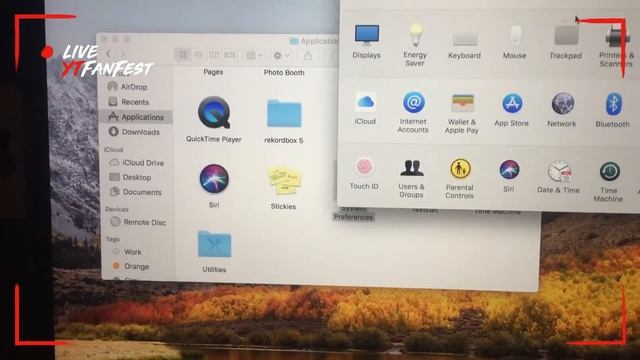Open Printers & Scanners pane
Screen dimensions: 640x360
(x=616, y=46)
